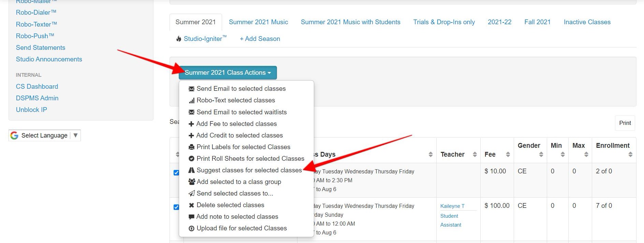Sort the table by the Teacher column
The height and width of the screenshot is (243, 644).
tap(458, 154)
